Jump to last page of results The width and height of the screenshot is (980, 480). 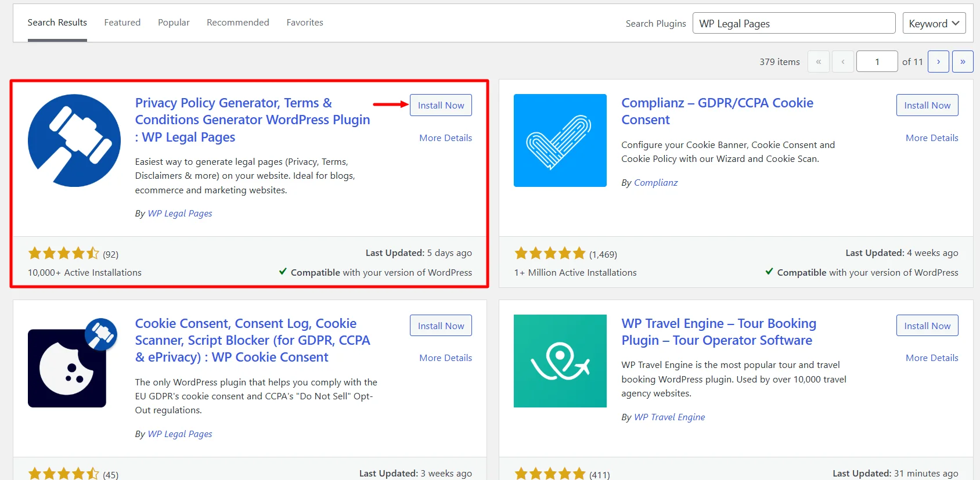[962, 62]
